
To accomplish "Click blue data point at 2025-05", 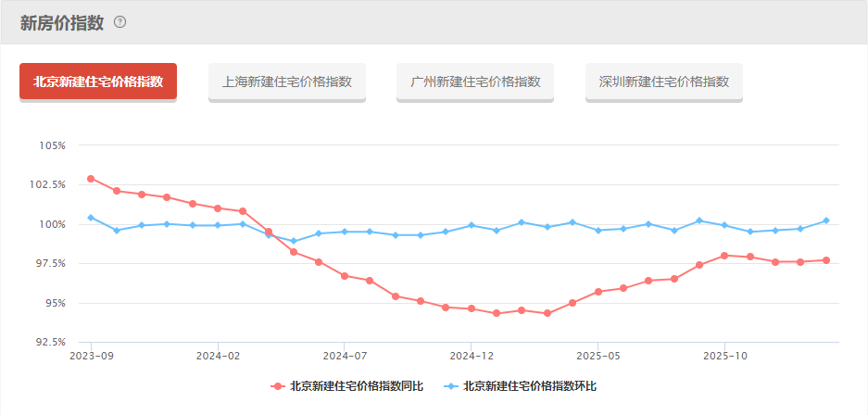I will click(x=598, y=230).
